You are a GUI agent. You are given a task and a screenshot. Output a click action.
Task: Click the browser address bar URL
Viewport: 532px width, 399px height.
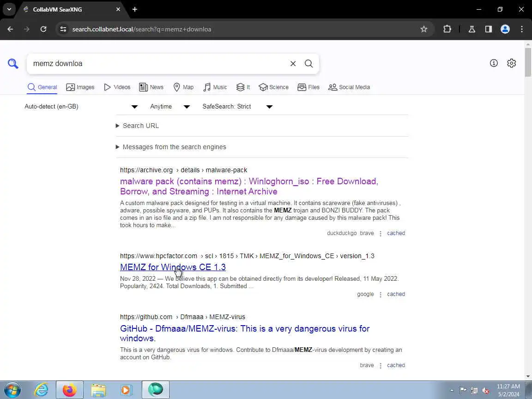point(142,29)
